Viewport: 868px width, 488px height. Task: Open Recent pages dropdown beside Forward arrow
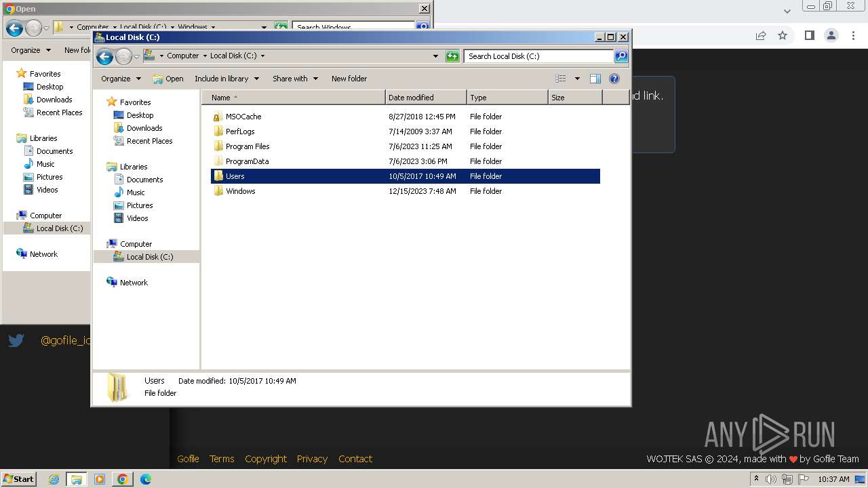click(136, 56)
